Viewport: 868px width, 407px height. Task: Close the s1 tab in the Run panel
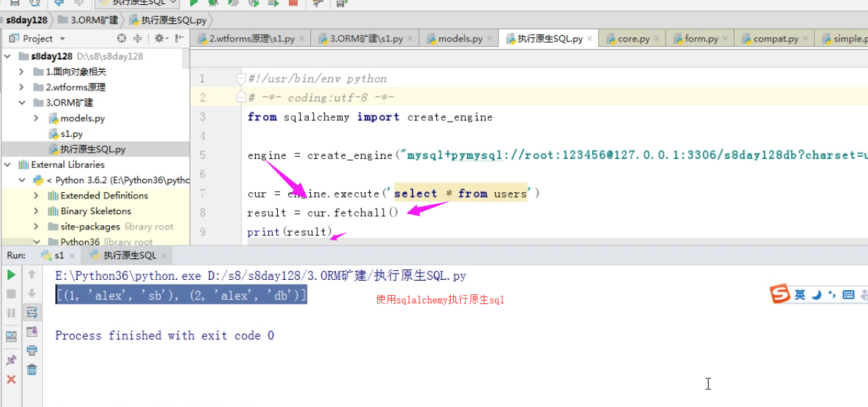click(72, 256)
